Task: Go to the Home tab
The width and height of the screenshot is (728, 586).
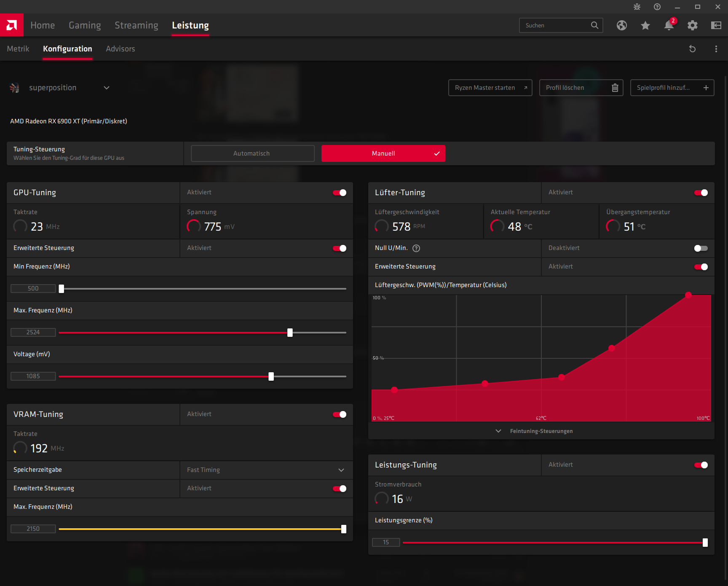Action: point(43,25)
